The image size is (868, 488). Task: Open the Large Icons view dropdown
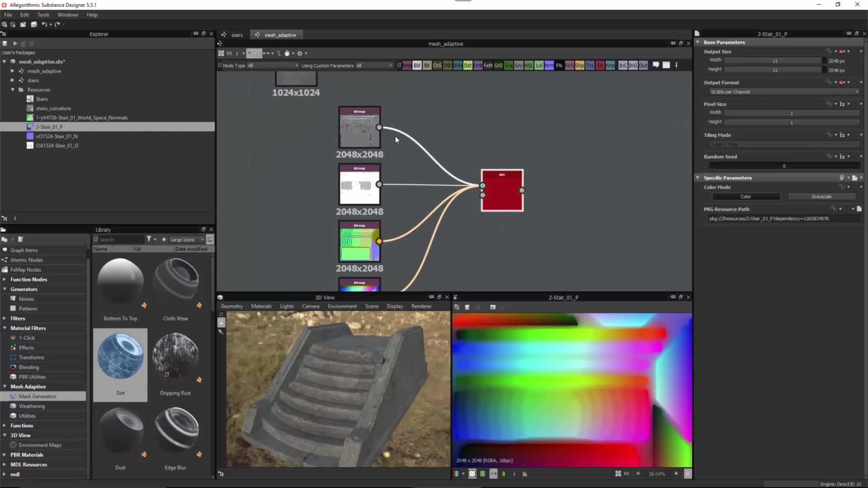[x=185, y=239]
